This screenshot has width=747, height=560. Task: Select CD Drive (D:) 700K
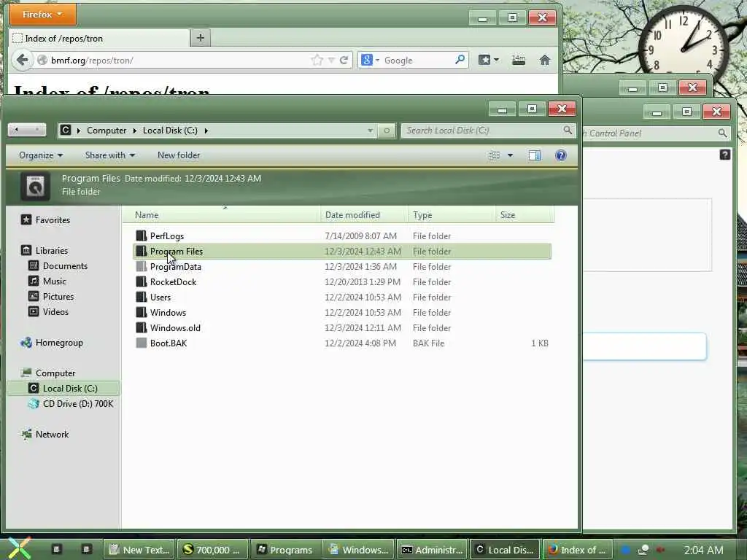[78, 404]
